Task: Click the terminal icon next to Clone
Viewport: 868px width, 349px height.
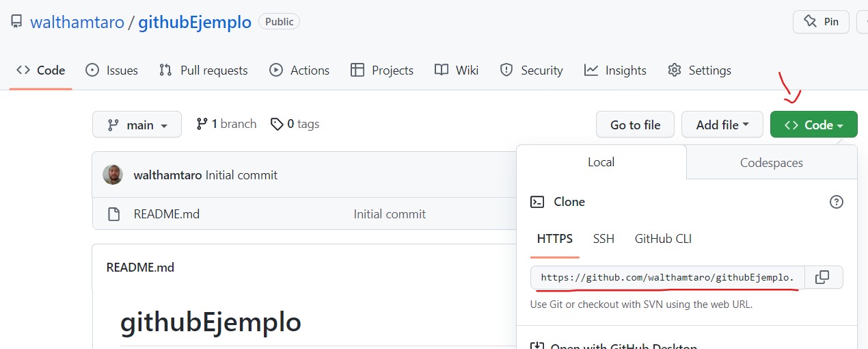Action: pyautogui.click(x=538, y=202)
